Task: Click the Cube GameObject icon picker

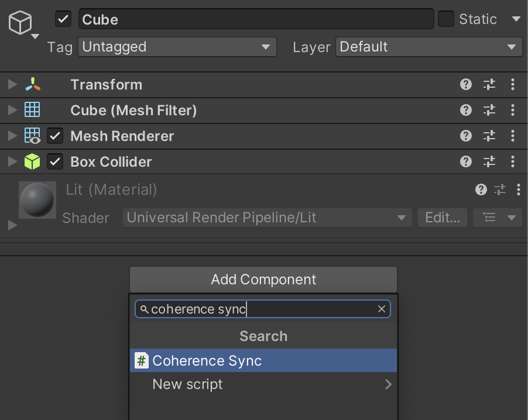Action: [x=21, y=24]
